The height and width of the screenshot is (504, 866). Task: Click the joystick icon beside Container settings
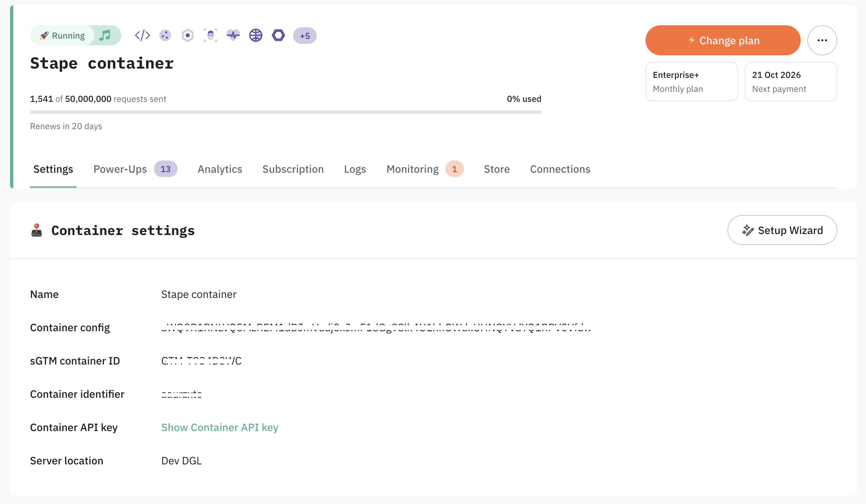tap(36, 230)
